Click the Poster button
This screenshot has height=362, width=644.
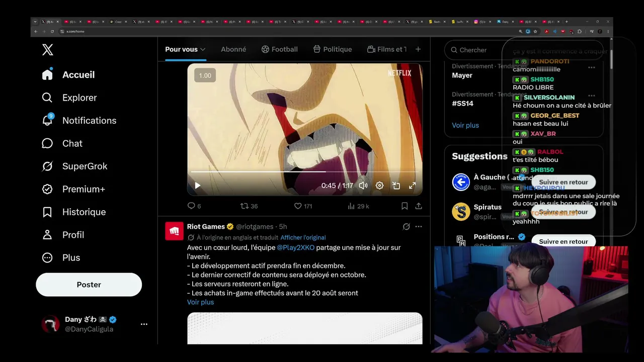click(89, 285)
